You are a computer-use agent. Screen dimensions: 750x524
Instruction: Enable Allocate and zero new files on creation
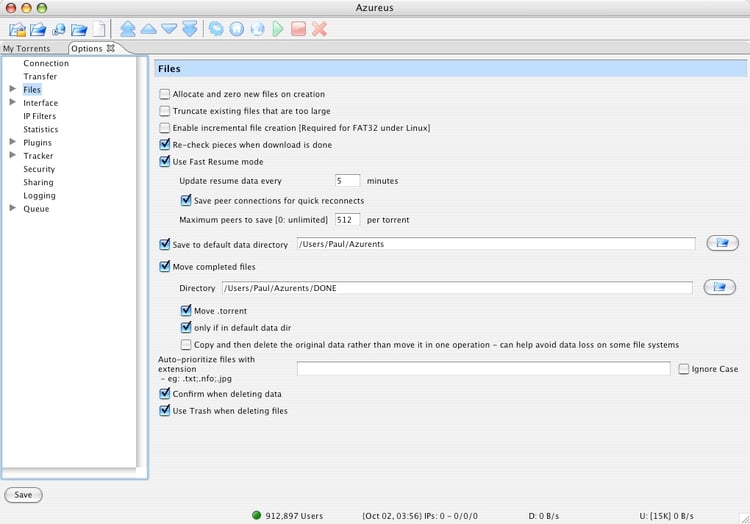165,94
